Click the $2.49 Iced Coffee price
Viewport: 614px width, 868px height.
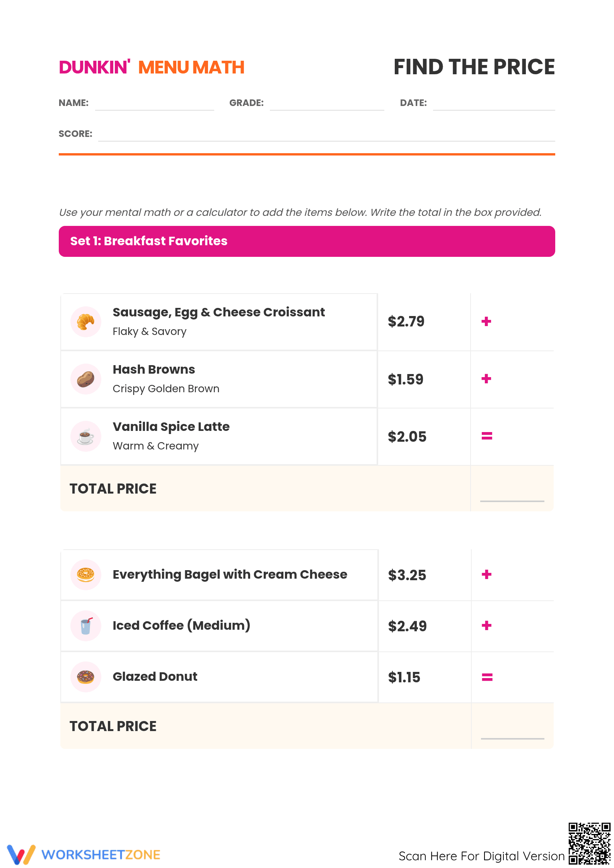pos(408,626)
